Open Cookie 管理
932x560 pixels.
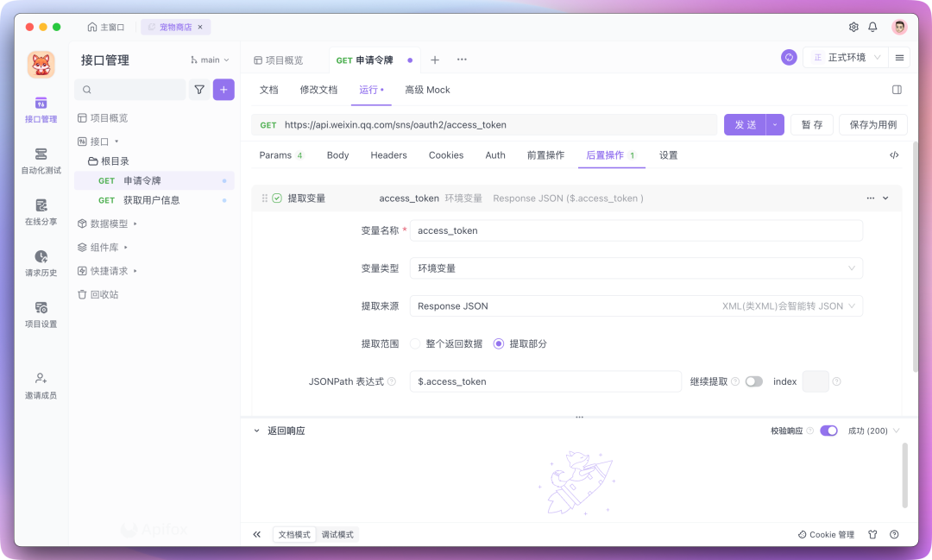pos(826,534)
